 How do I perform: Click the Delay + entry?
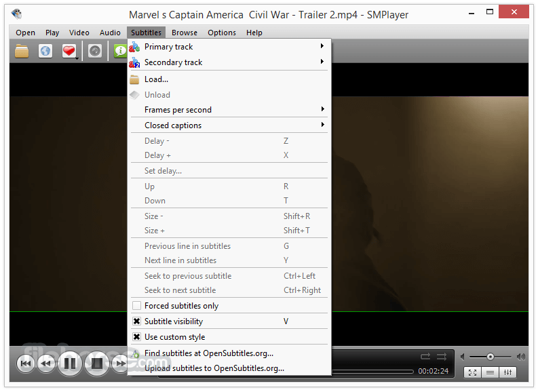point(229,155)
